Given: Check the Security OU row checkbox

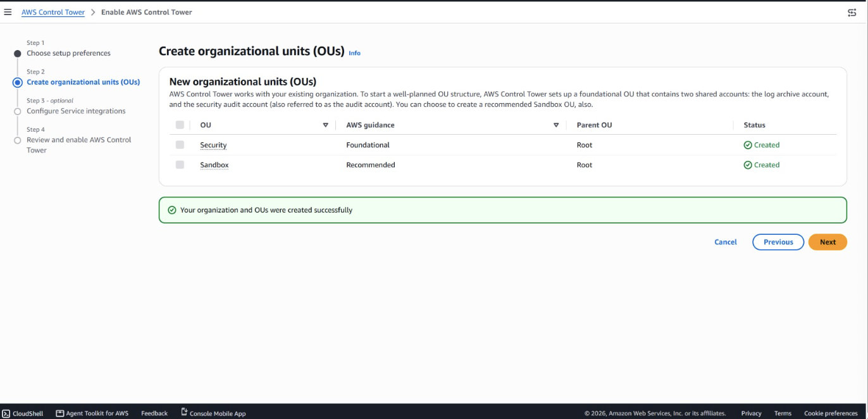Looking at the screenshot, I should 180,145.
